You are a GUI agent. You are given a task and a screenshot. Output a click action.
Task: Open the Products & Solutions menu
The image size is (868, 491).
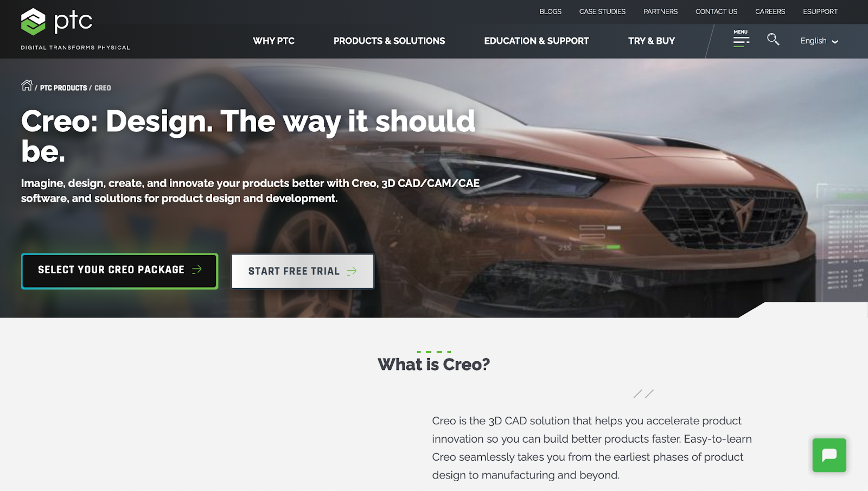click(389, 41)
